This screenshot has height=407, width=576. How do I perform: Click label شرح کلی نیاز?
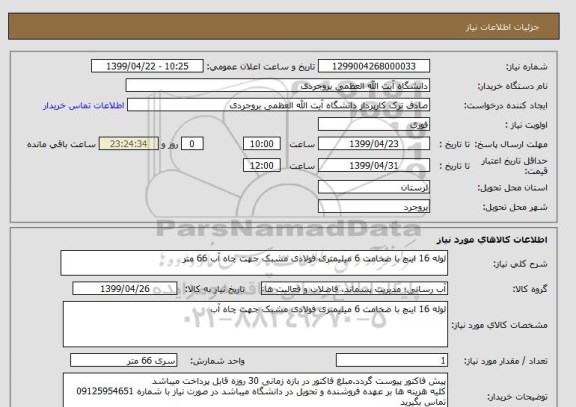(x=521, y=264)
